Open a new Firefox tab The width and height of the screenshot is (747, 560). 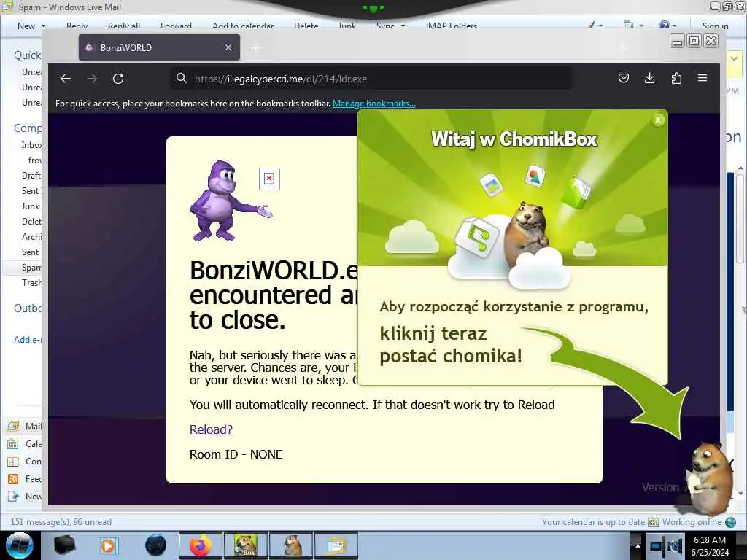pos(256,48)
